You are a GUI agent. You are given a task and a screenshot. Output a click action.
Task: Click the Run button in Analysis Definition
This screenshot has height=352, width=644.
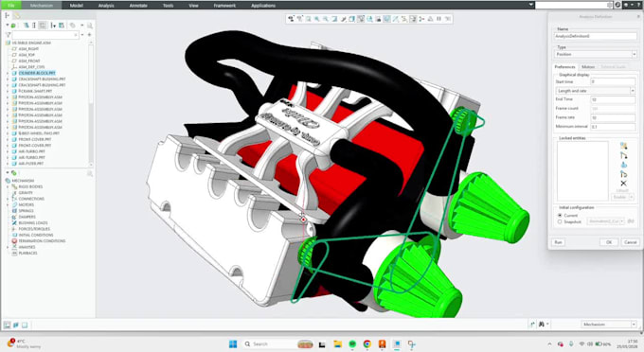click(558, 242)
